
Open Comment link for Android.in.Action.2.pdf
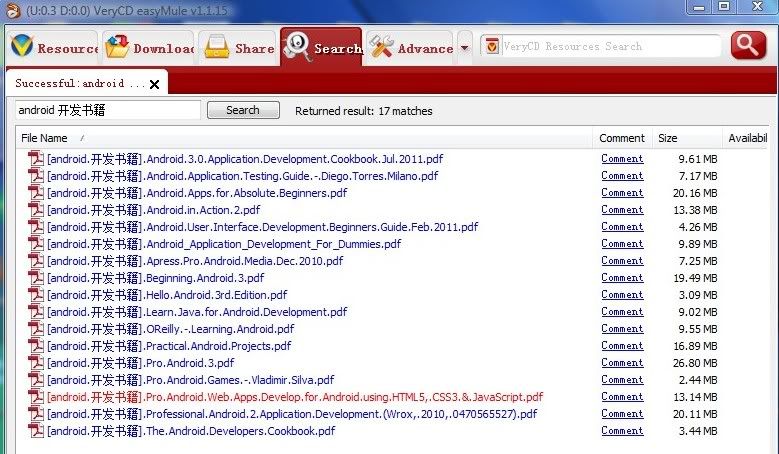622,210
